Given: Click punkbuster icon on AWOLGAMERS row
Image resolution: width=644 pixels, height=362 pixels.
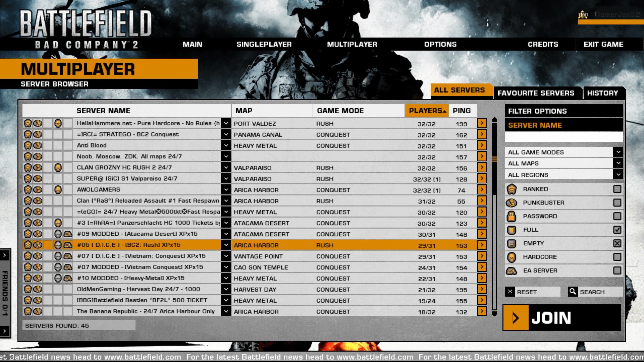Looking at the screenshot, I should (x=38, y=190).
